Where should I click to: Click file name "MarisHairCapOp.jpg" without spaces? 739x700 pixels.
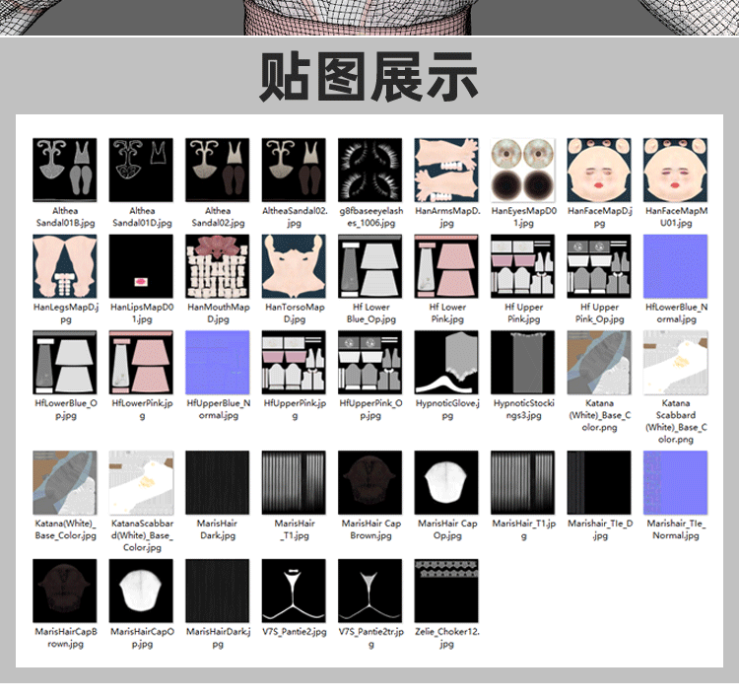[x=142, y=638]
